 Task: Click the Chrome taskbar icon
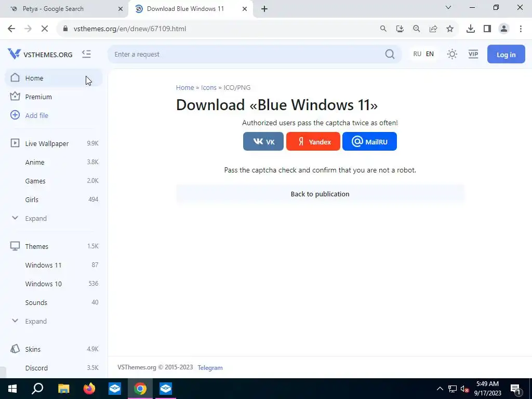[x=140, y=389]
